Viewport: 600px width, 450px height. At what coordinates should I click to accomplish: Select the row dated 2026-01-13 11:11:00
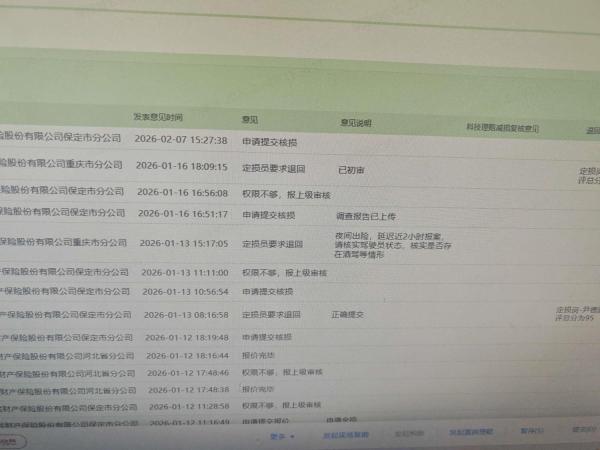pos(300,272)
